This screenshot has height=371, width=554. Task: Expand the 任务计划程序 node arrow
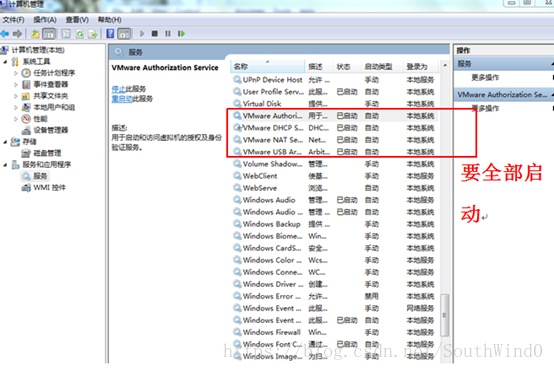[x=16, y=73]
